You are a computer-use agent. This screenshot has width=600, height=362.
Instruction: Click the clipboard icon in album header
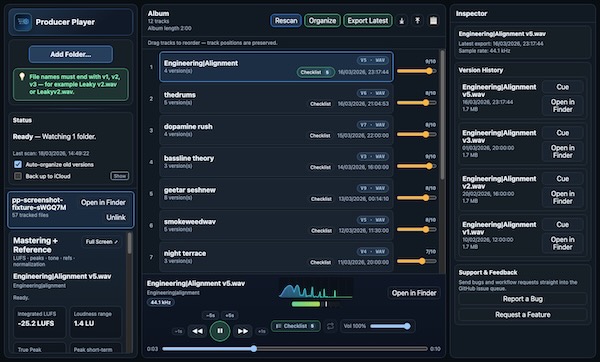(433, 21)
